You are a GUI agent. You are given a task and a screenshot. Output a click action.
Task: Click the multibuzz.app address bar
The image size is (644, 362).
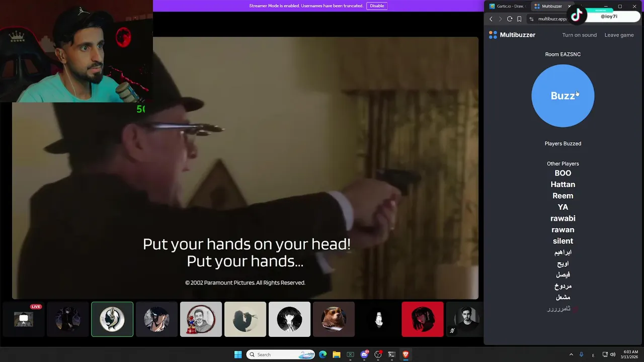552,19
